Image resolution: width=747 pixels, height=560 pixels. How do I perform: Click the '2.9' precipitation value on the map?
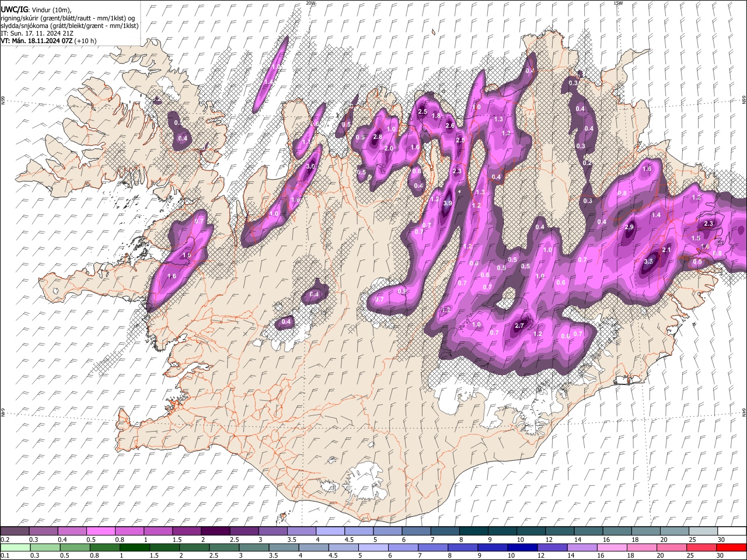pyautogui.click(x=629, y=227)
